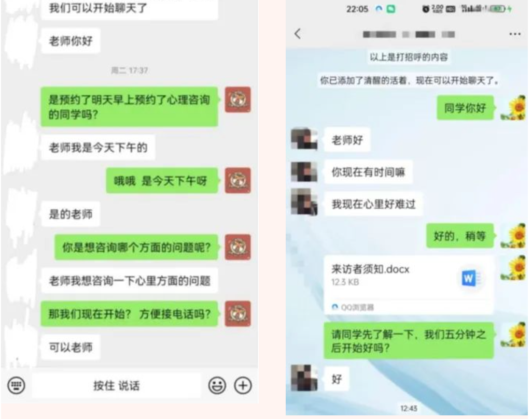Tap message 老师我想咨询一下心里方面的问题
The width and height of the screenshot is (532, 419).
click(130, 281)
